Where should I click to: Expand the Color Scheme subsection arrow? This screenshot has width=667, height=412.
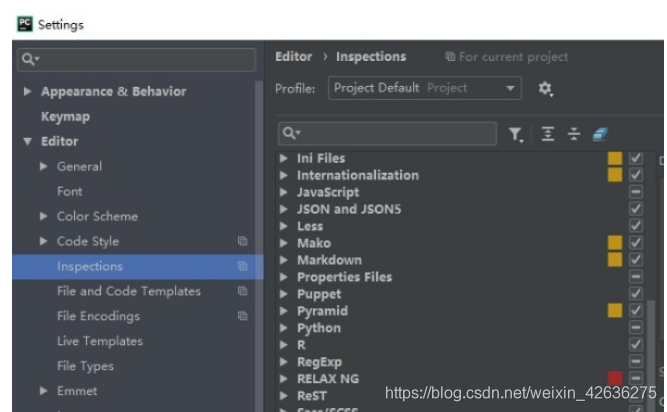pos(43,216)
